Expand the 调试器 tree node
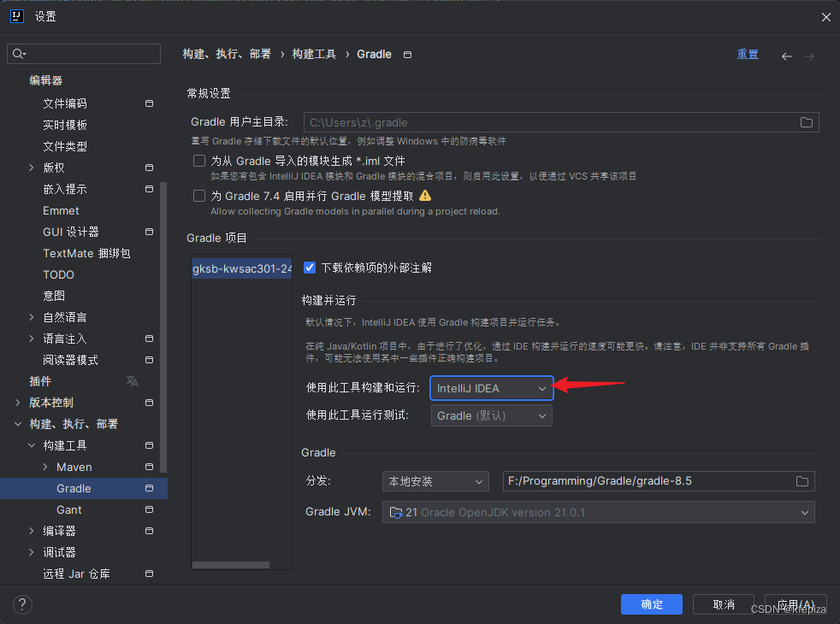The image size is (840, 624). [31, 552]
